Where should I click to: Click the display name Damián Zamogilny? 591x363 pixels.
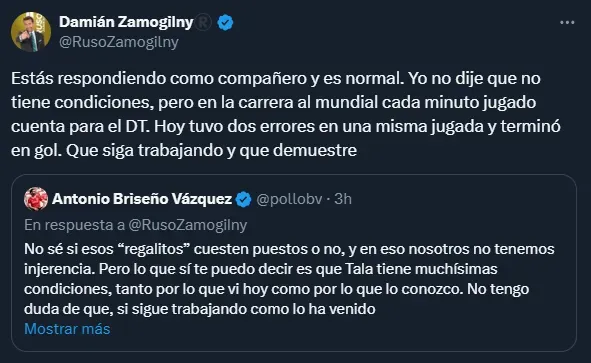click(126, 22)
